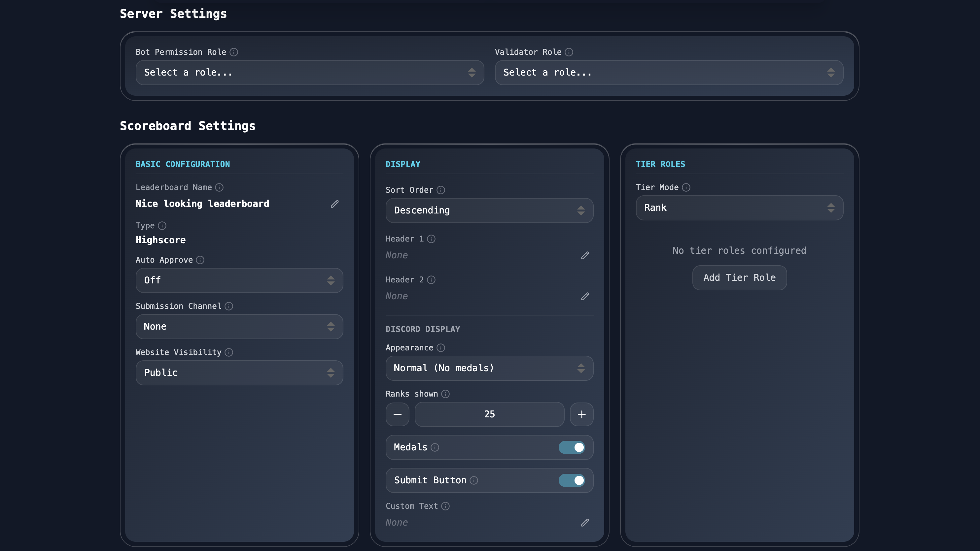
Task: Click the pencil icon to edit Header 1
Action: coord(585,255)
